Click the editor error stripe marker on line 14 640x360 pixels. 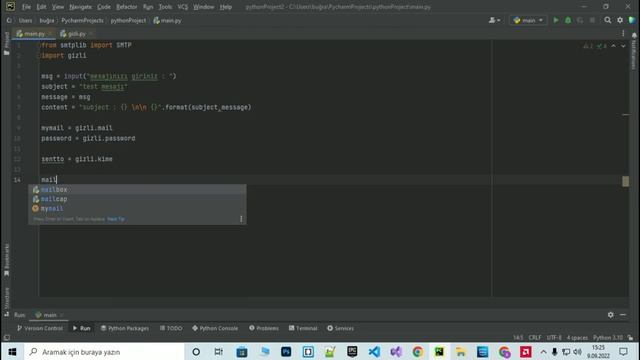point(625,181)
